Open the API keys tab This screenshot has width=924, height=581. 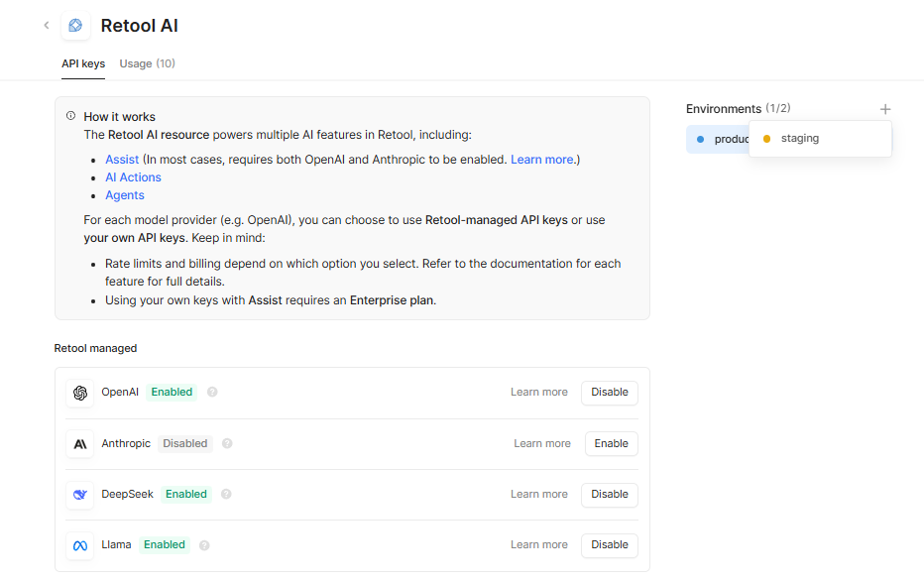(x=83, y=63)
